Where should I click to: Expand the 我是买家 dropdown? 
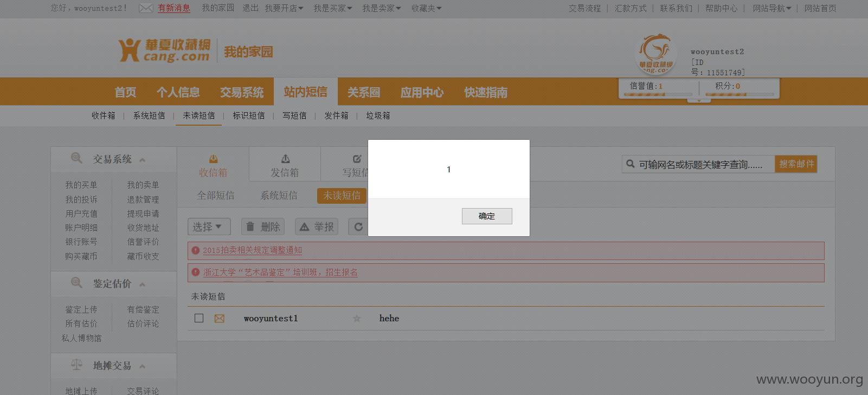click(x=333, y=8)
